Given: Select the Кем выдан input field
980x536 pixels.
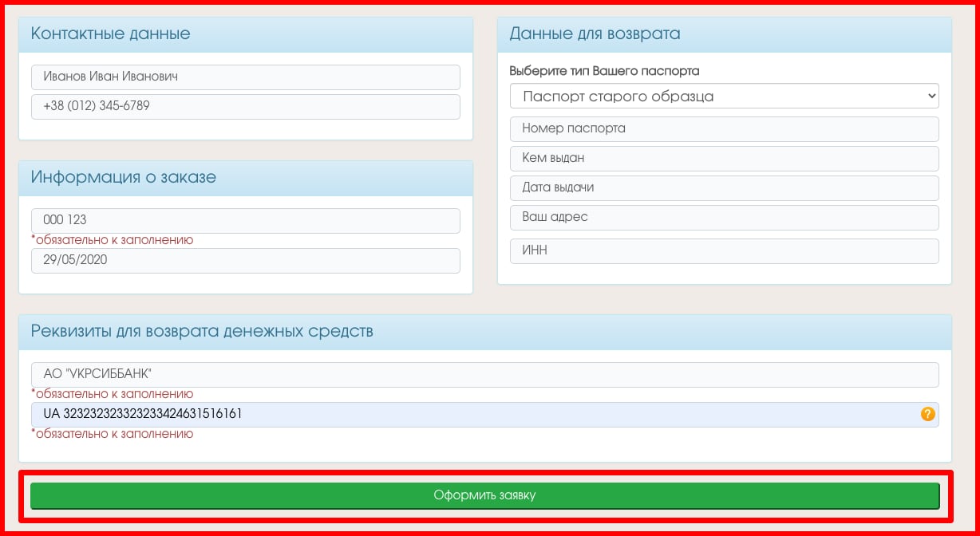Looking at the screenshot, I should (724, 158).
